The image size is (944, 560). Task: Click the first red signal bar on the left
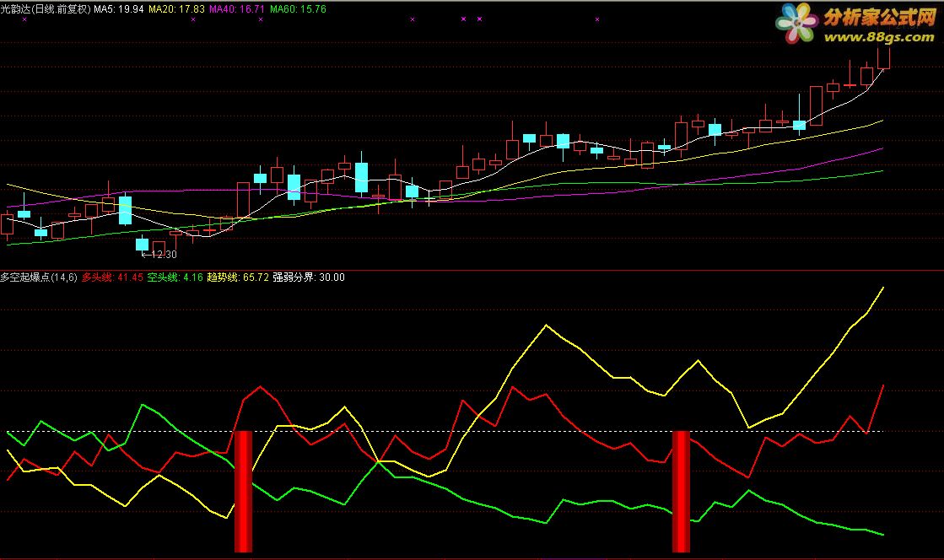[x=243, y=492]
